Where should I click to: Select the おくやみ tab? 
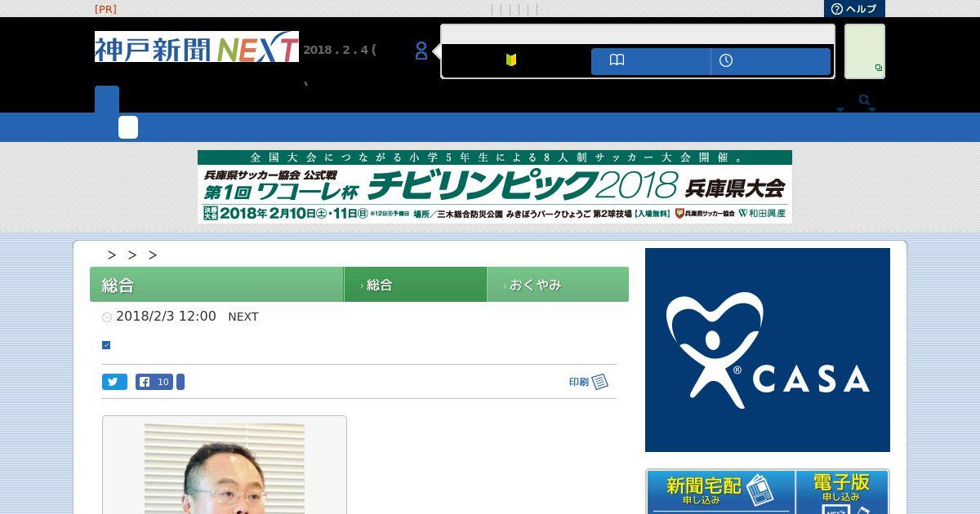point(558,285)
